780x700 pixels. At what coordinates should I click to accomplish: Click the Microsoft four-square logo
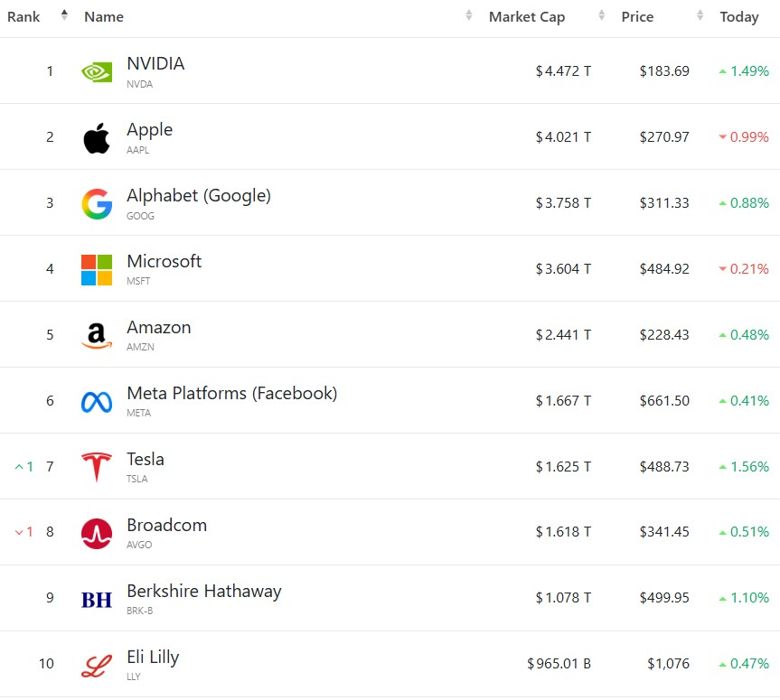tap(97, 270)
